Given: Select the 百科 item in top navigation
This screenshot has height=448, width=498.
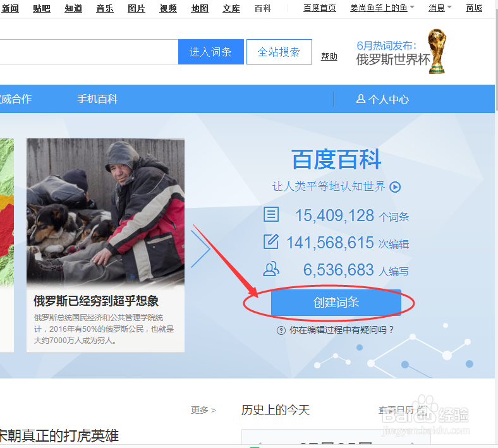Looking at the screenshot, I should click(263, 8).
